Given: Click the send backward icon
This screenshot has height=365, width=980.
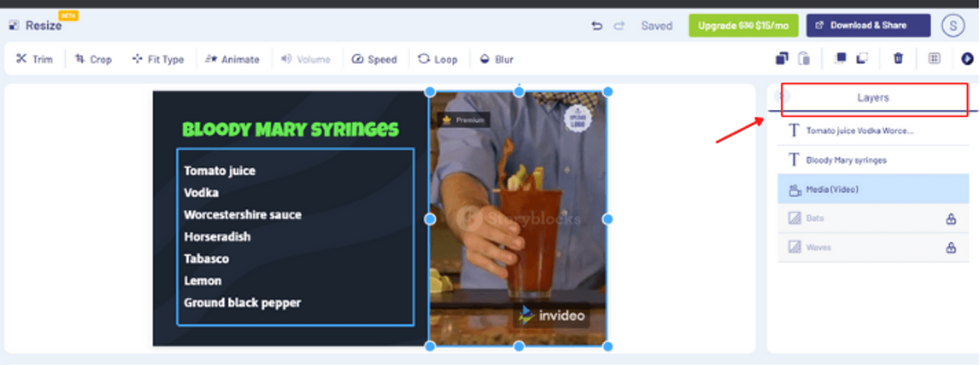Looking at the screenshot, I should pyautogui.click(x=862, y=59).
